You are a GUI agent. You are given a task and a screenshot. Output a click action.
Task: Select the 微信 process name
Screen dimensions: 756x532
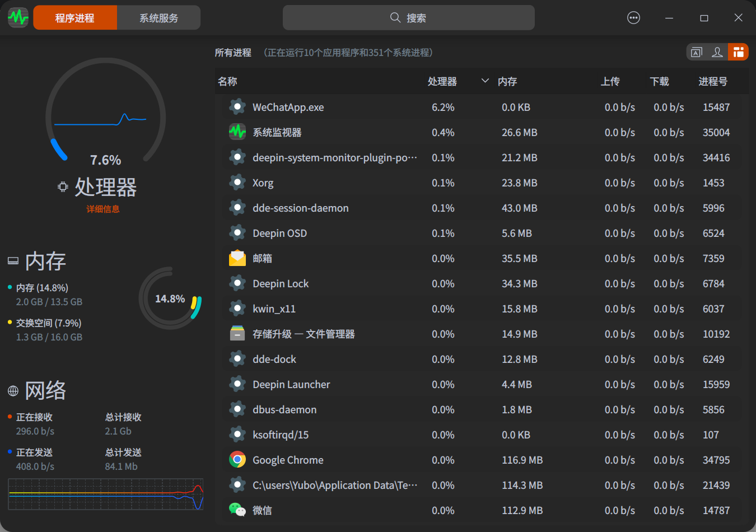263,511
